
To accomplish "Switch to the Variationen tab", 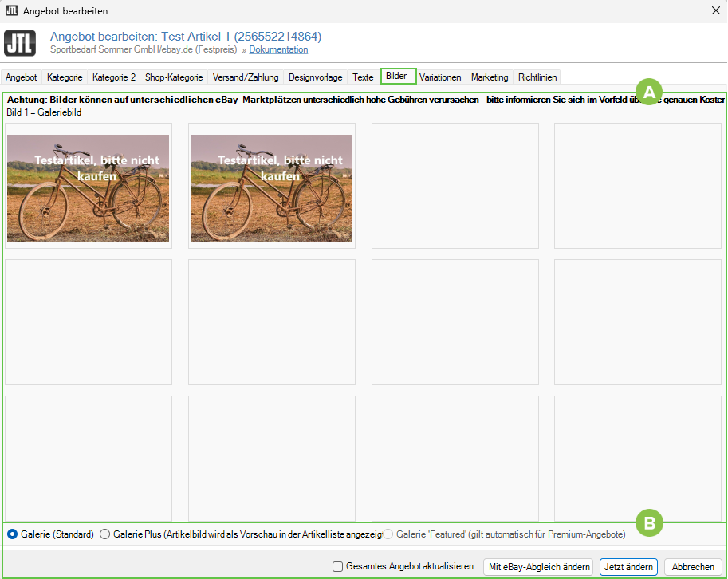I will tap(440, 77).
